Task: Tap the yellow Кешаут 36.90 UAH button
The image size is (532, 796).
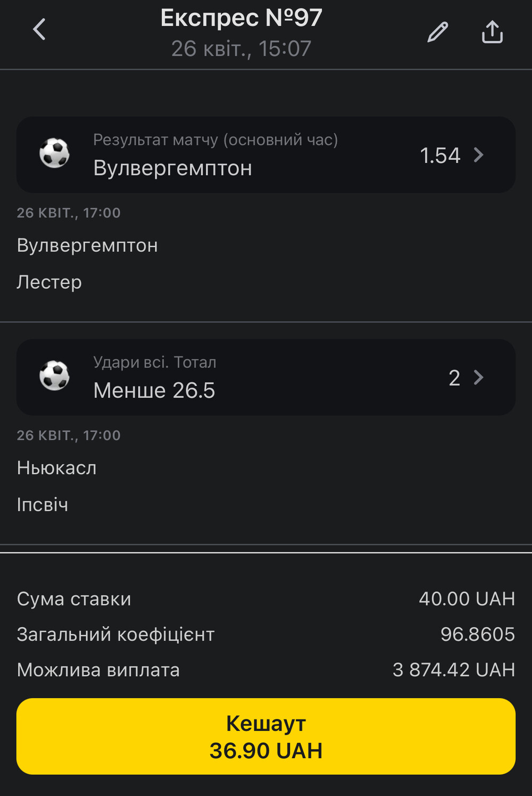Action: pos(266,736)
